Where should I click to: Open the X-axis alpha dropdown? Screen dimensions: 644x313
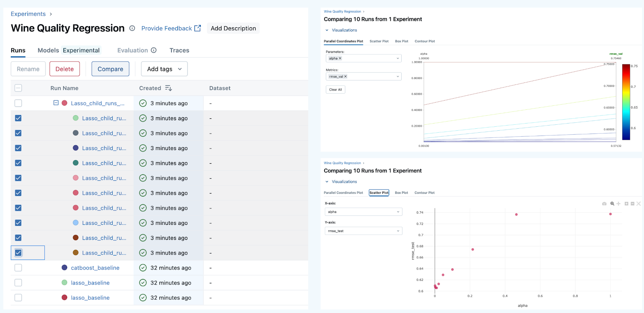point(363,212)
